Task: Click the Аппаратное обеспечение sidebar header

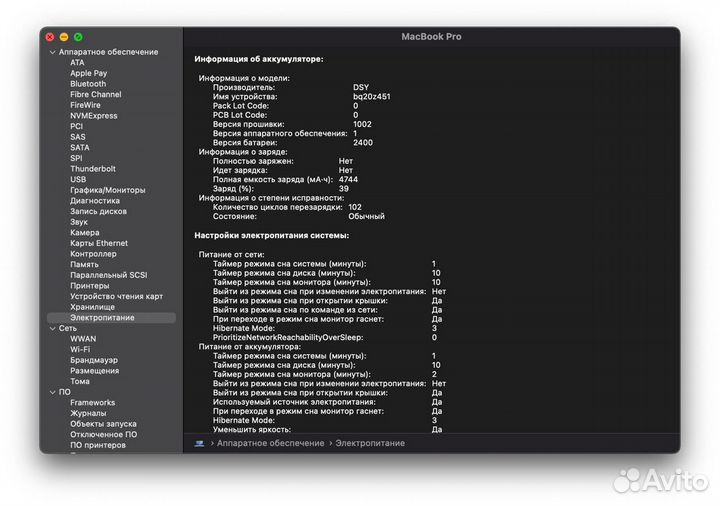Action: (x=108, y=52)
